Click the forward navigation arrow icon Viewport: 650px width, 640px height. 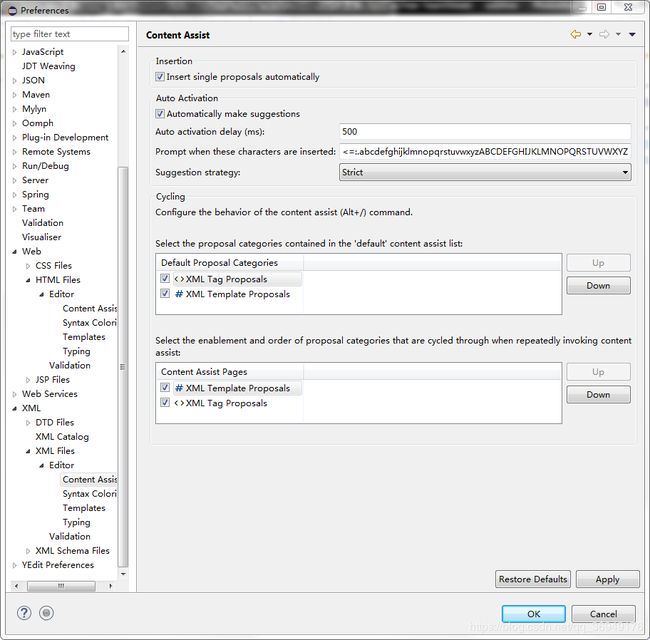(x=604, y=34)
